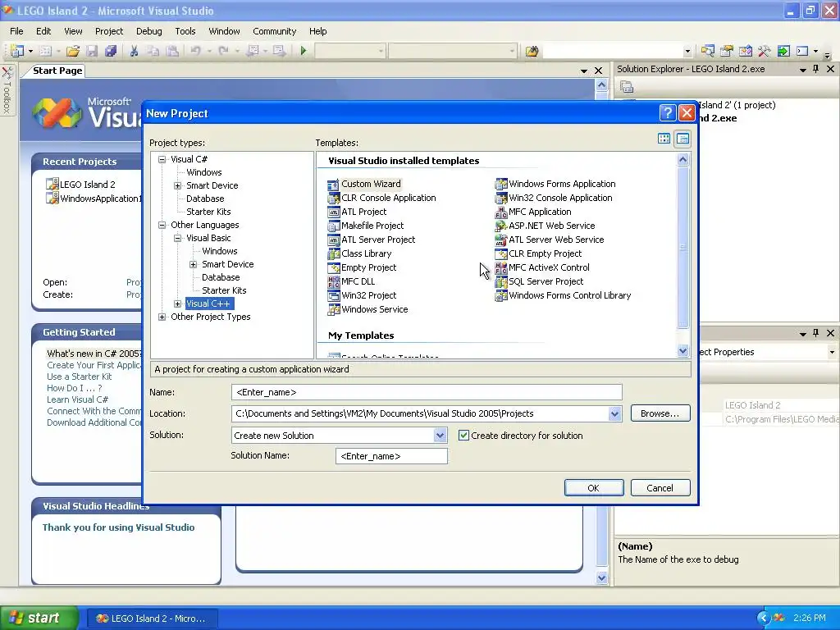Click the Start Debugging green arrow
Viewport: 840px width, 630px height.
coord(304,51)
